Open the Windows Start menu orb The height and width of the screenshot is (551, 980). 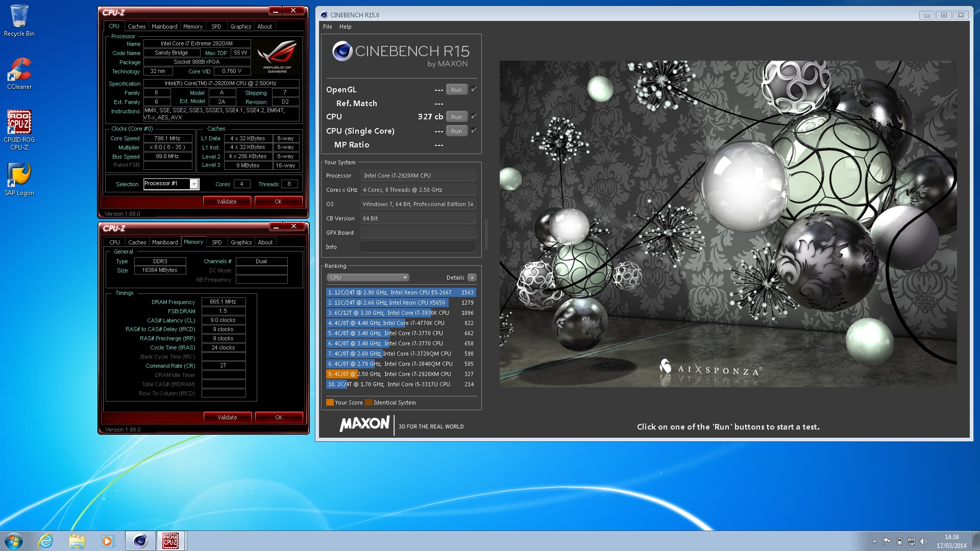click(x=14, y=541)
